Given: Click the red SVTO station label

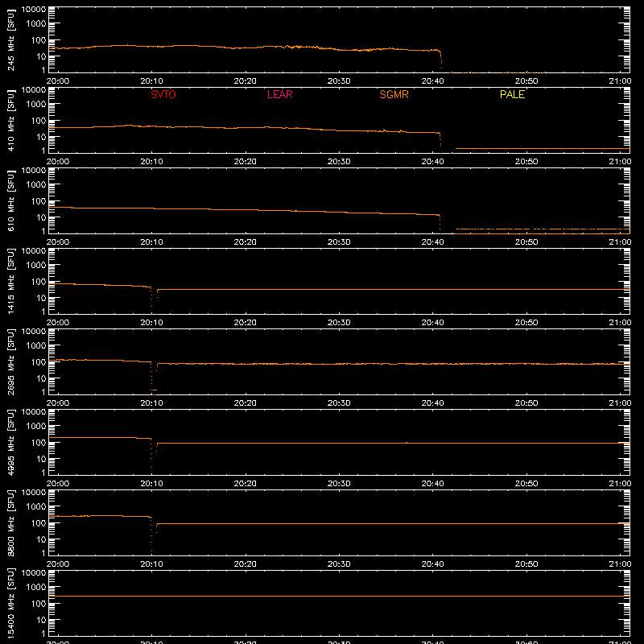Looking at the screenshot, I should [x=163, y=94].
